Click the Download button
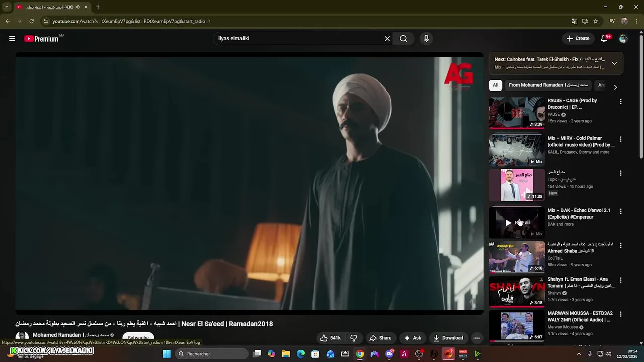 pos(448,338)
